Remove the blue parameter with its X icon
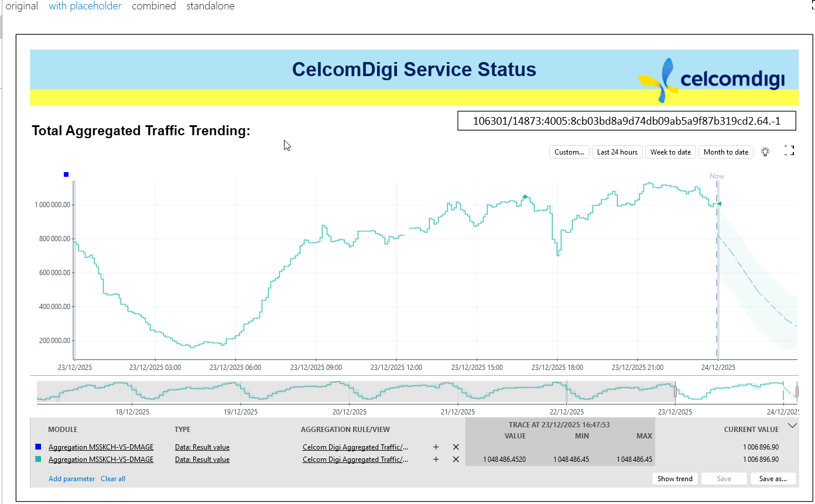Viewport: 815px width, 504px height. 456,447
